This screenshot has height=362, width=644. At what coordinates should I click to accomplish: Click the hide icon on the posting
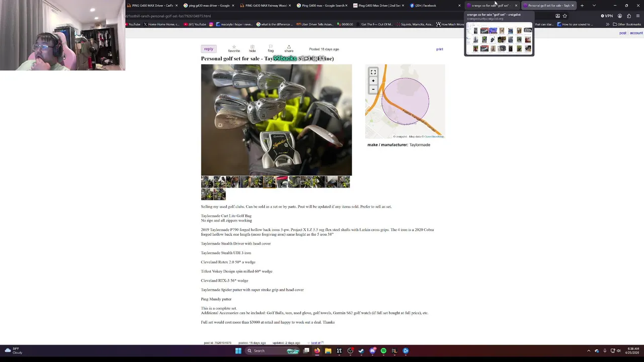click(x=252, y=49)
